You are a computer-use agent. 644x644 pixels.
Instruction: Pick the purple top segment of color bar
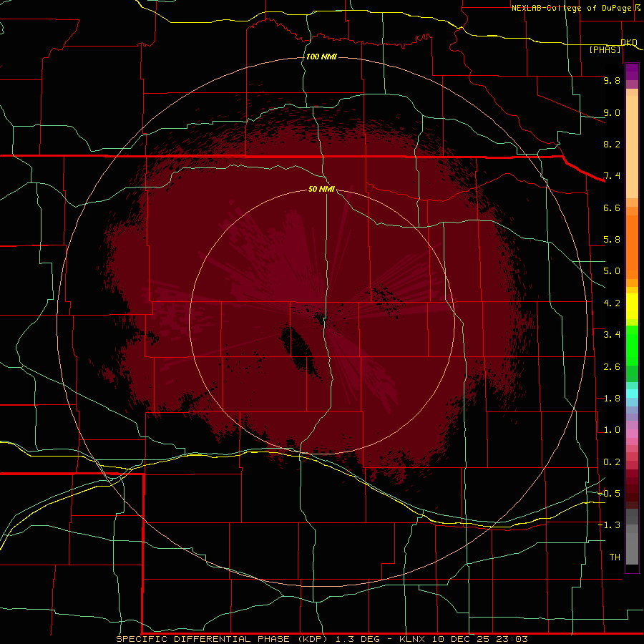tap(632, 72)
